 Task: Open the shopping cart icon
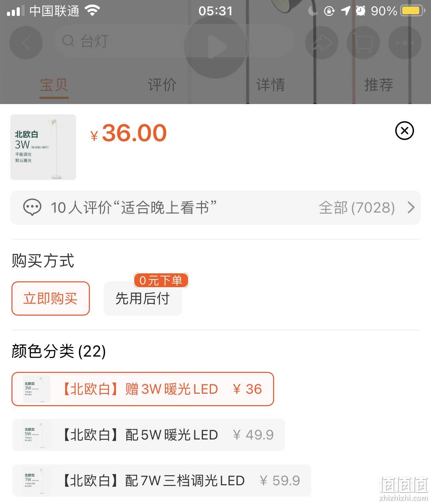click(363, 43)
